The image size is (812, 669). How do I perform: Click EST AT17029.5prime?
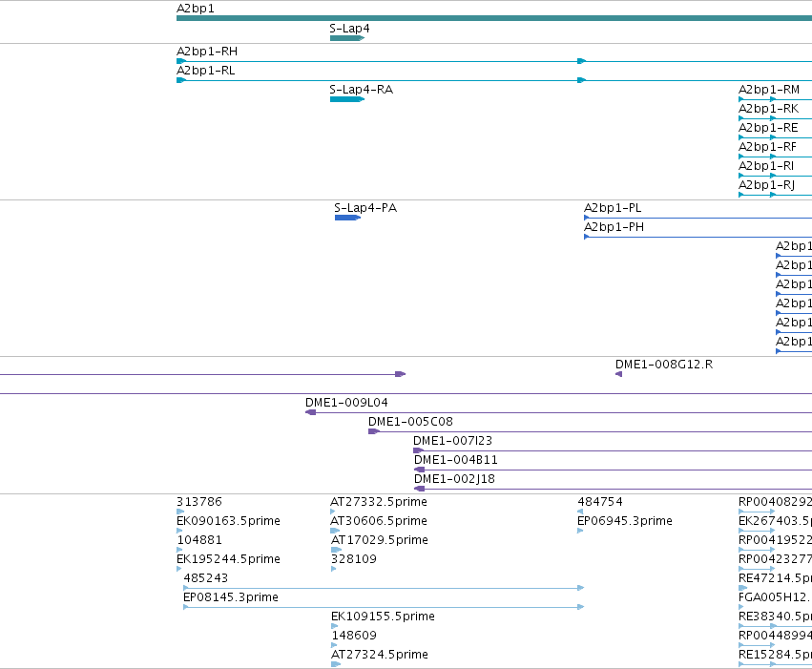coord(337,550)
